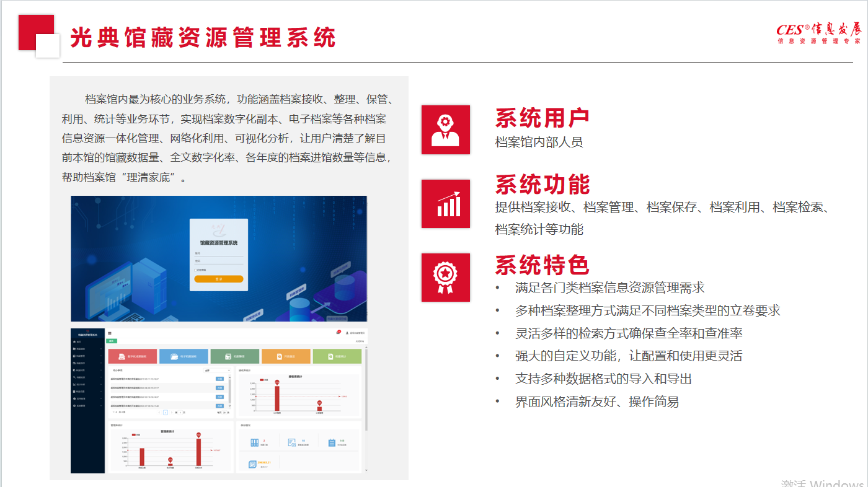
Task: Click the 系统功能 heading
Action: pos(542,185)
